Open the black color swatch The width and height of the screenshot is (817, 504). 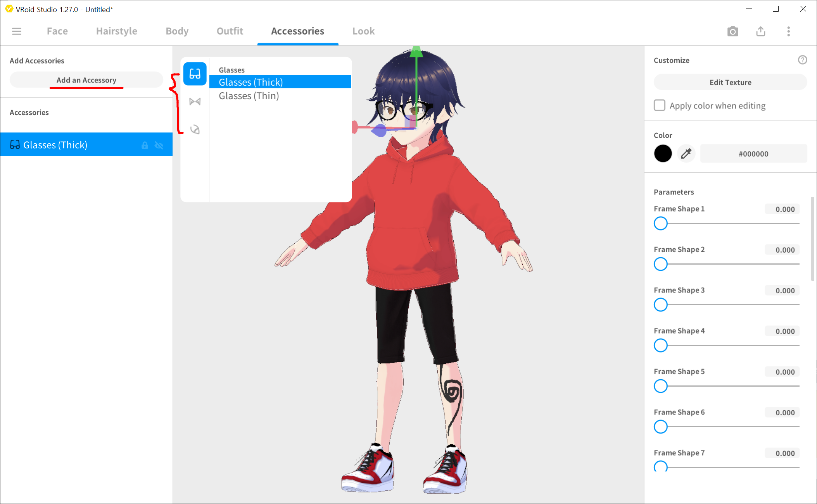(x=663, y=154)
